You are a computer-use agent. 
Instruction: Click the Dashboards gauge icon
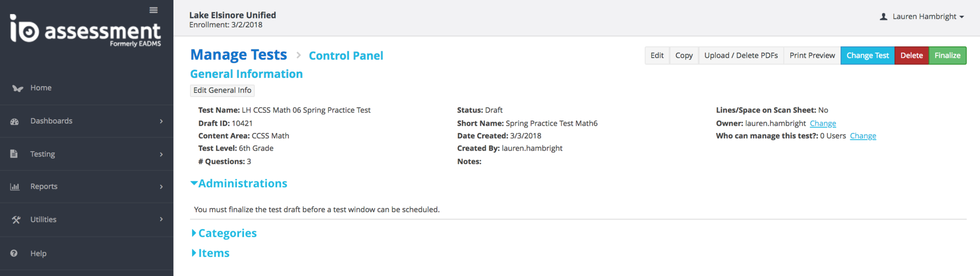[x=14, y=121]
